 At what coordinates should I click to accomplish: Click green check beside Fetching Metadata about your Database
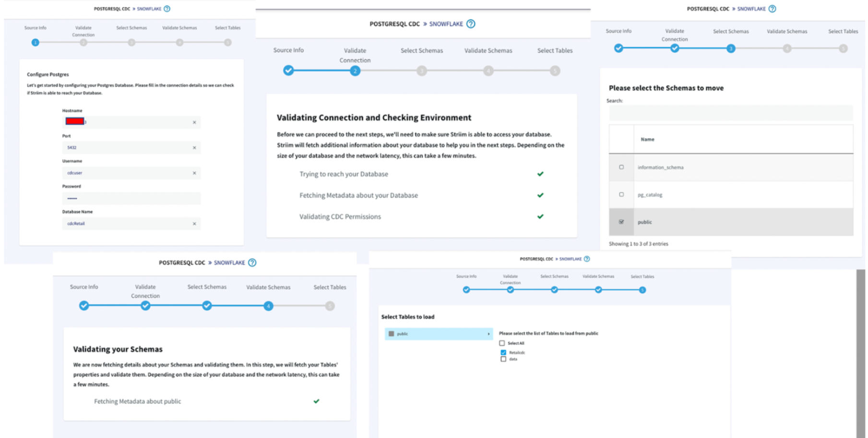pyautogui.click(x=540, y=195)
